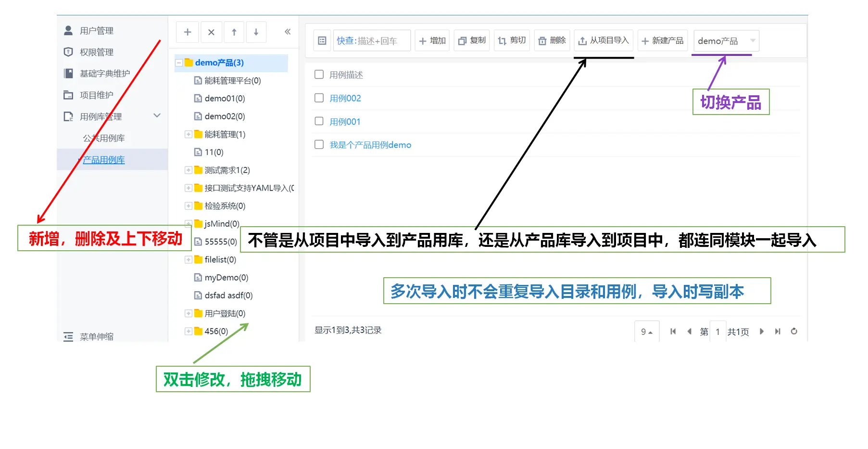The image size is (868, 449).
Task: Select jsMind(0) tree node
Action: 222,224
